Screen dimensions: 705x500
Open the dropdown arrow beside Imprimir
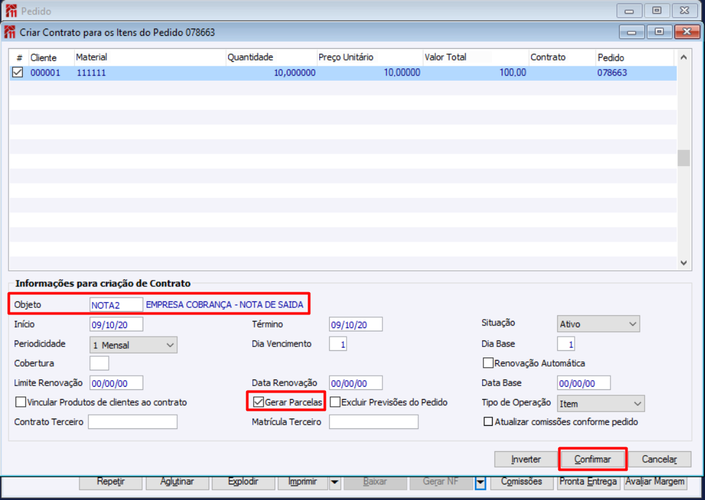(335, 482)
